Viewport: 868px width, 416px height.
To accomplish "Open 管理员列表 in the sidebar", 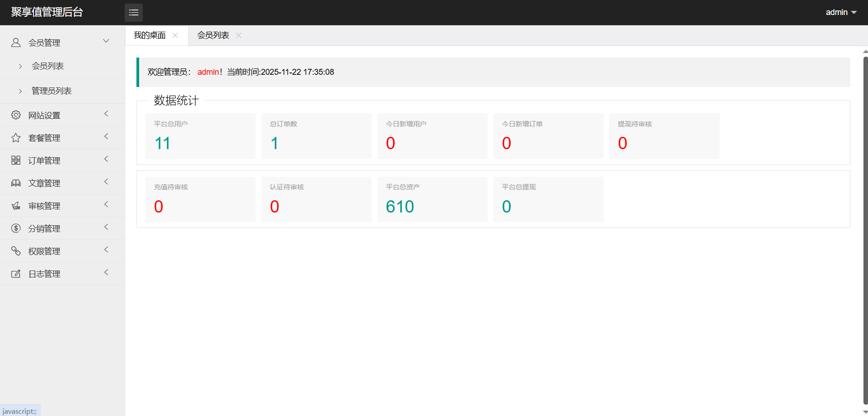I will tap(52, 91).
